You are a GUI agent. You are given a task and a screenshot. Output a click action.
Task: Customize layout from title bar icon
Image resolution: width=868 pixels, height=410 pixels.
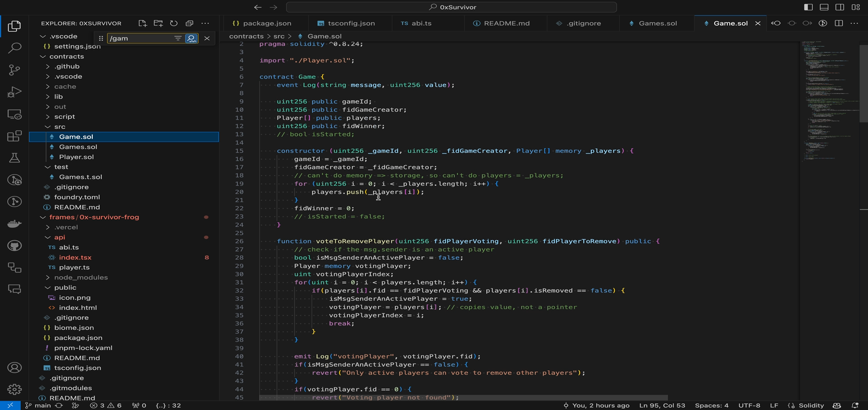pos(856,7)
